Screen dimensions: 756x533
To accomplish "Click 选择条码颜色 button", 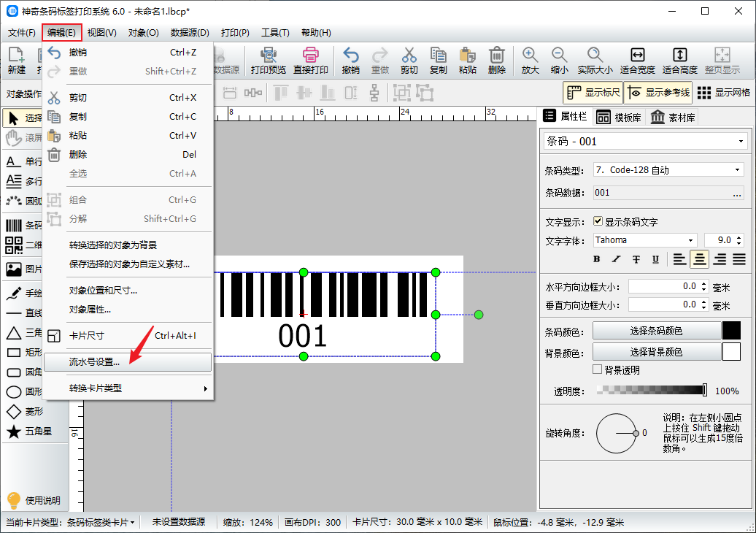I will (x=656, y=331).
